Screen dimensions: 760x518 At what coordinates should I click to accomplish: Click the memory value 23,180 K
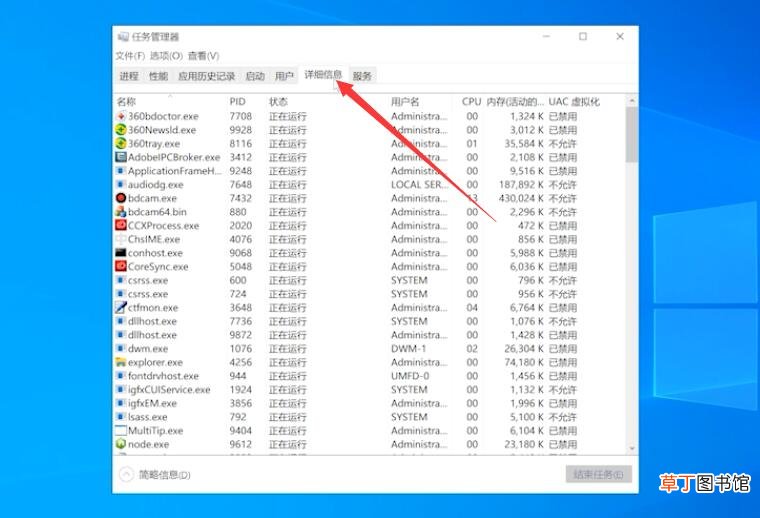tap(524, 444)
